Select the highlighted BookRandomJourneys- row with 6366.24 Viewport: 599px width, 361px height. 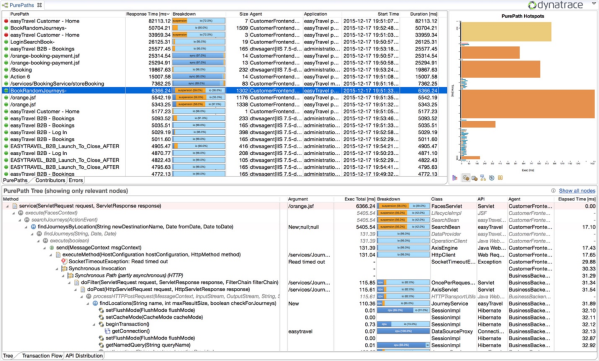225,91
